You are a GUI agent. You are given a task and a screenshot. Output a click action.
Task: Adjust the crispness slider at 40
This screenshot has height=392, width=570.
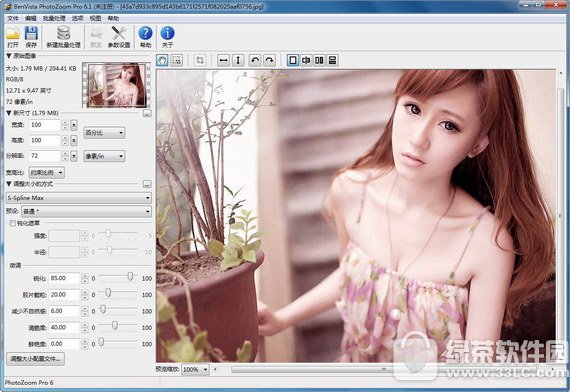[115, 325]
